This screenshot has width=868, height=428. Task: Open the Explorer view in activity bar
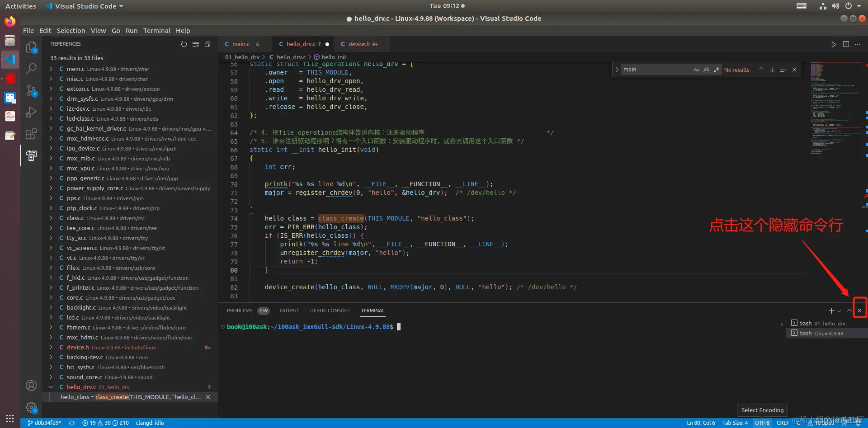pos(31,47)
